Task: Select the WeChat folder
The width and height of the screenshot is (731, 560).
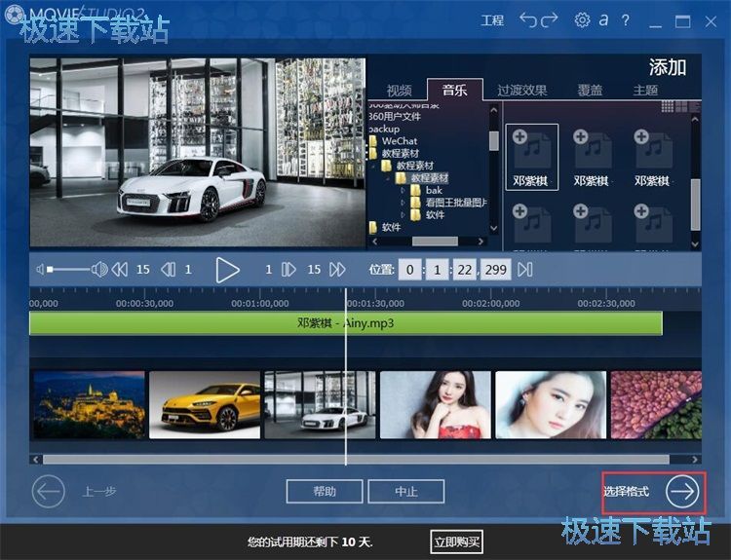Action: (399, 140)
